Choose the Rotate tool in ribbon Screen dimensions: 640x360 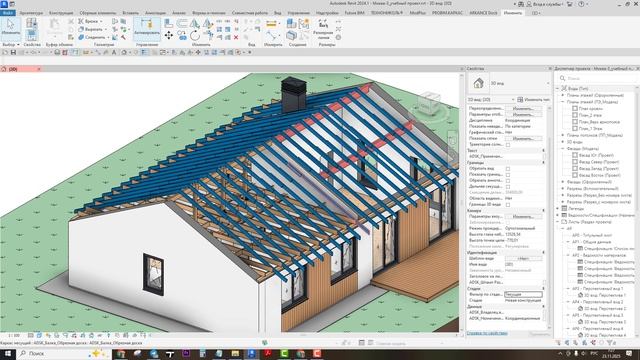tap(195, 36)
